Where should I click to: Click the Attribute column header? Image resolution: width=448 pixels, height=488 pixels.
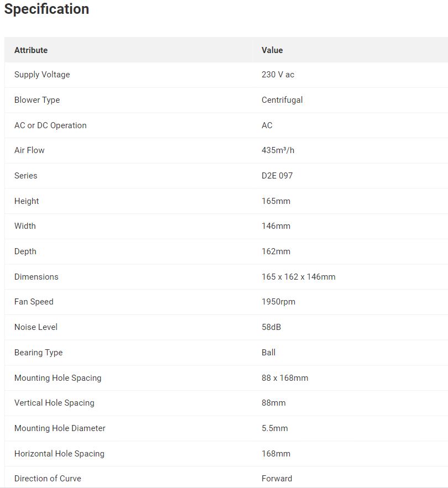[x=31, y=50]
